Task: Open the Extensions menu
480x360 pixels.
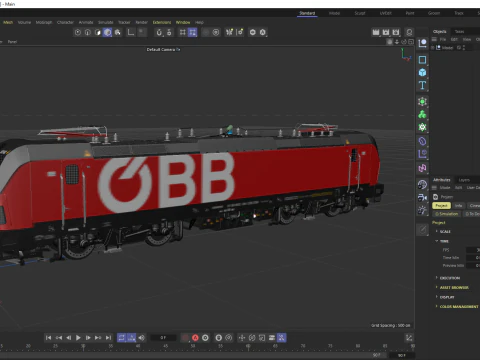Action: click(x=162, y=22)
